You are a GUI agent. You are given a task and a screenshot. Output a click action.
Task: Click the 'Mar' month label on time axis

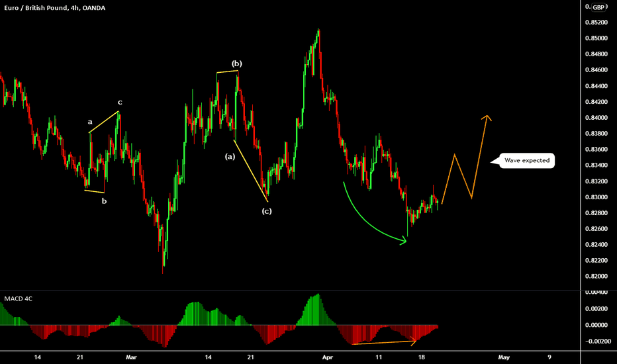(131, 357)
